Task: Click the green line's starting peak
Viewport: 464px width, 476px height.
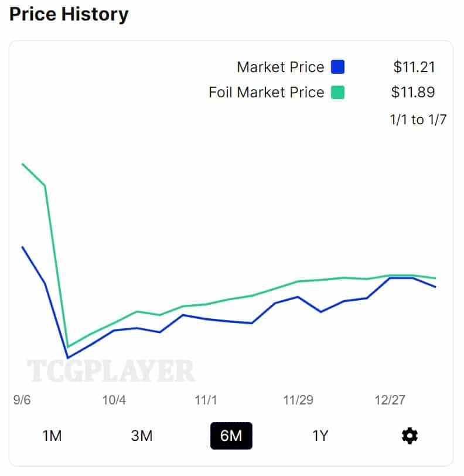Action: tap(22, 164)
